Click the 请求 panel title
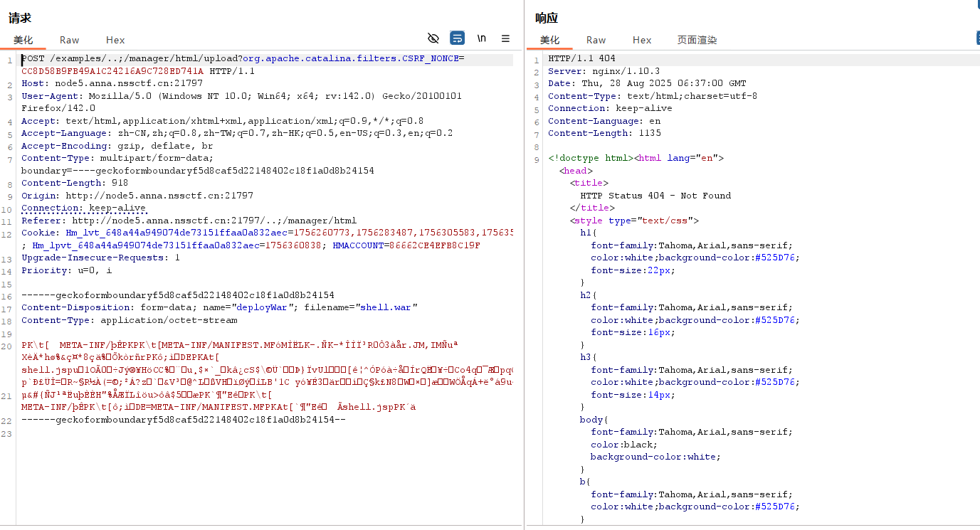 click(x=20, y=18)
